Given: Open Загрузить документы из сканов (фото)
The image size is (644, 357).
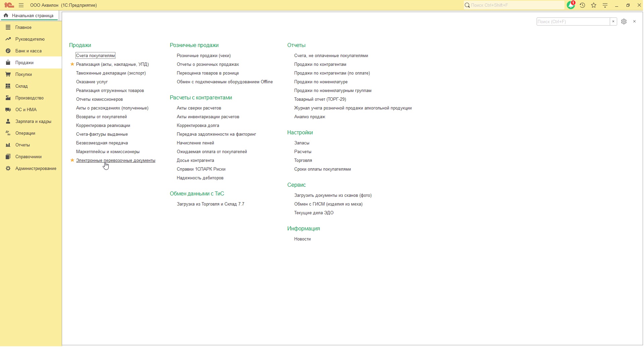Looking at the screenshot, I should 333,195.
